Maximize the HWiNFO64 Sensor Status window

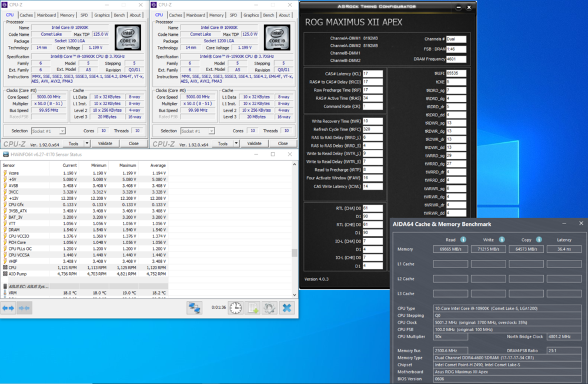tap(273, 155)
